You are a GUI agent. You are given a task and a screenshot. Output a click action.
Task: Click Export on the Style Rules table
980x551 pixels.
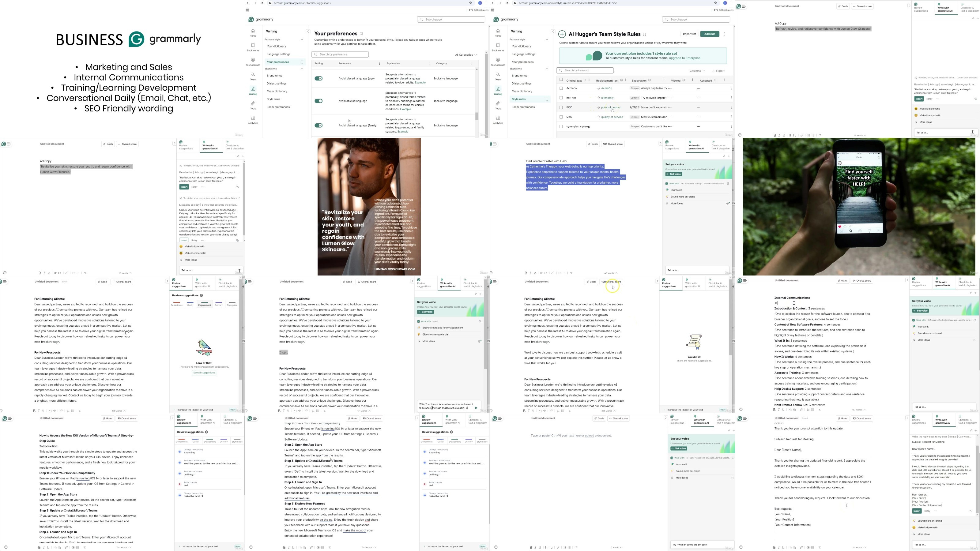(x=719, y=71)
